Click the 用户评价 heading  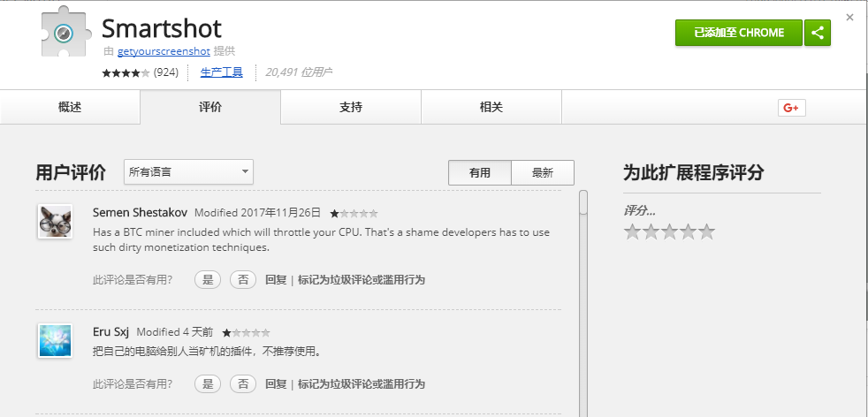click(71, 172)
